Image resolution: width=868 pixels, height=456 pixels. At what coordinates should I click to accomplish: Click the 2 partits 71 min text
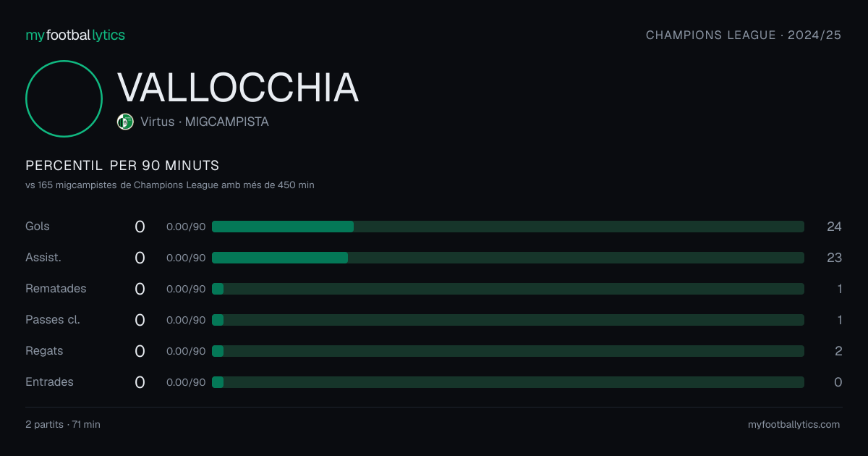click(x=63, y=425)
